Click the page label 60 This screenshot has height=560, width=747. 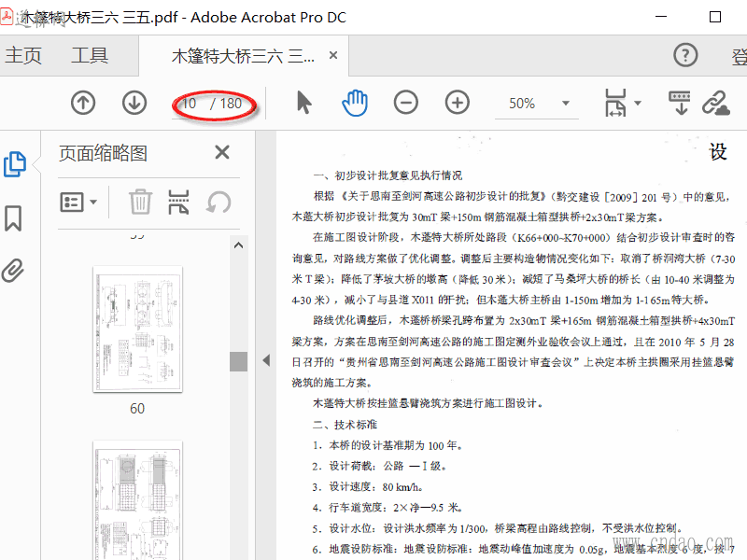click(137, 409)
